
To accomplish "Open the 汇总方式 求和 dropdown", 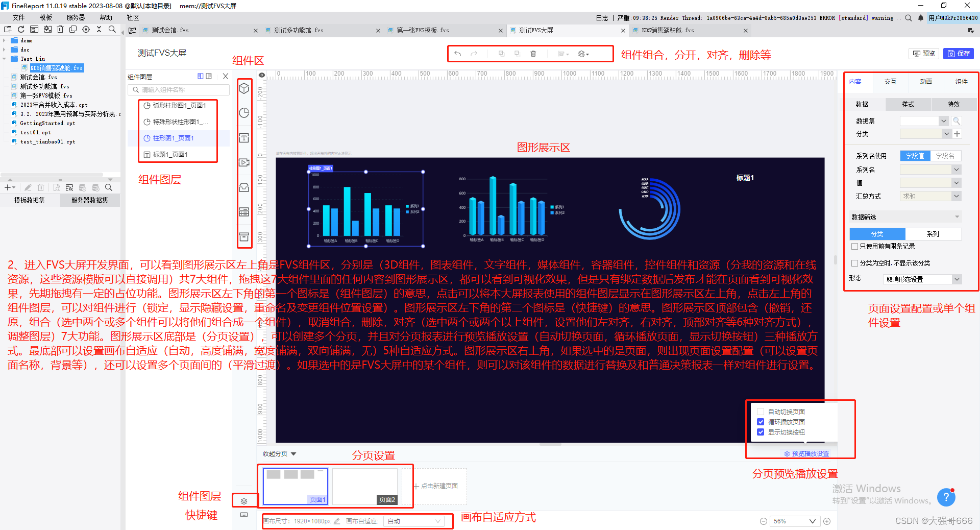I will coord(930,196).
